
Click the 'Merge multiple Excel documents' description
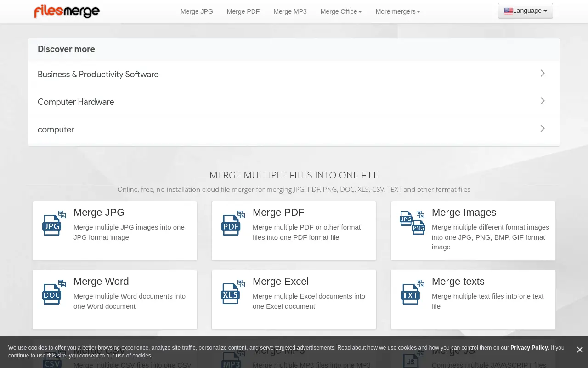(x=309, y=301)
